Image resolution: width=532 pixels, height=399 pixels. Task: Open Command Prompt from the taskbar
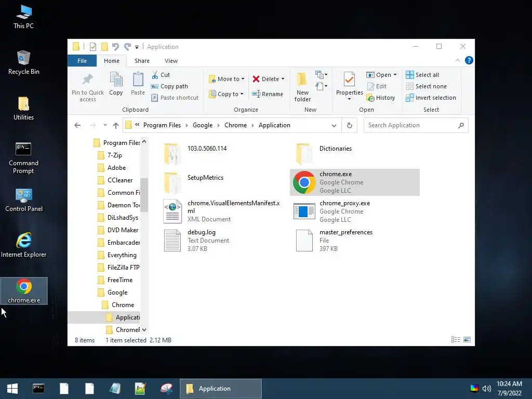[x=38, y=389]
